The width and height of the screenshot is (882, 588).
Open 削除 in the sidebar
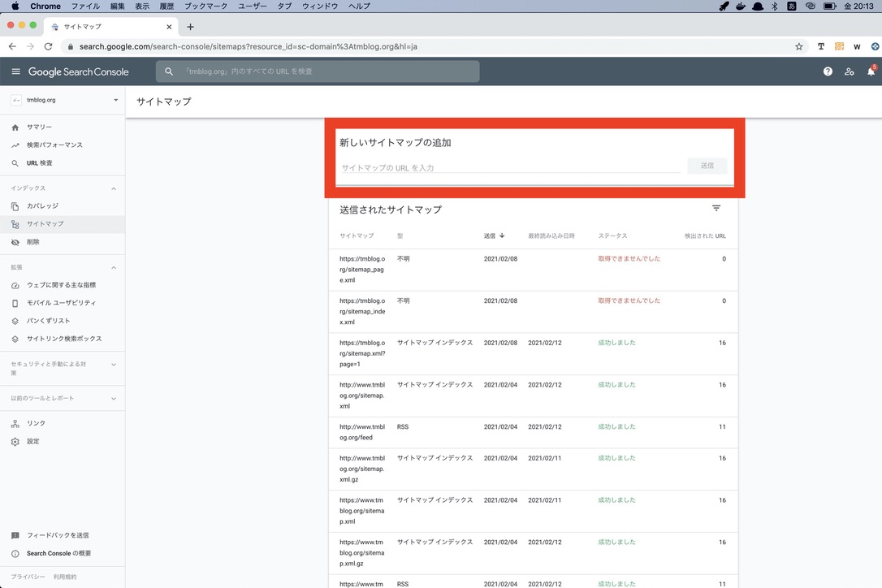click(x=63, y=242)
